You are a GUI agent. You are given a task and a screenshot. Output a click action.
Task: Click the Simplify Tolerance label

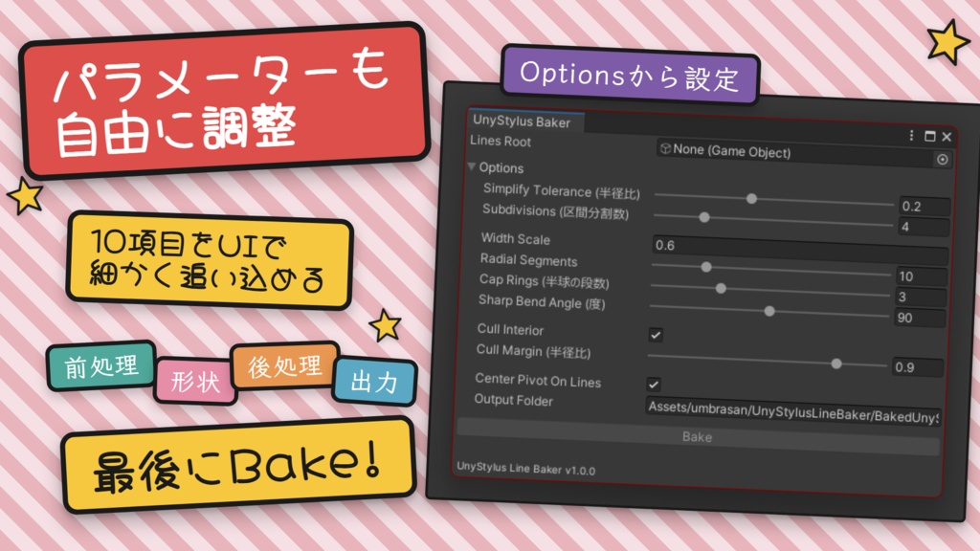click(562, 191)
